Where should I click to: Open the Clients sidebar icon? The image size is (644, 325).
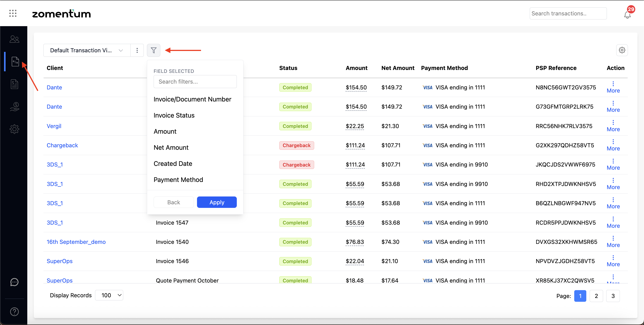14,39
